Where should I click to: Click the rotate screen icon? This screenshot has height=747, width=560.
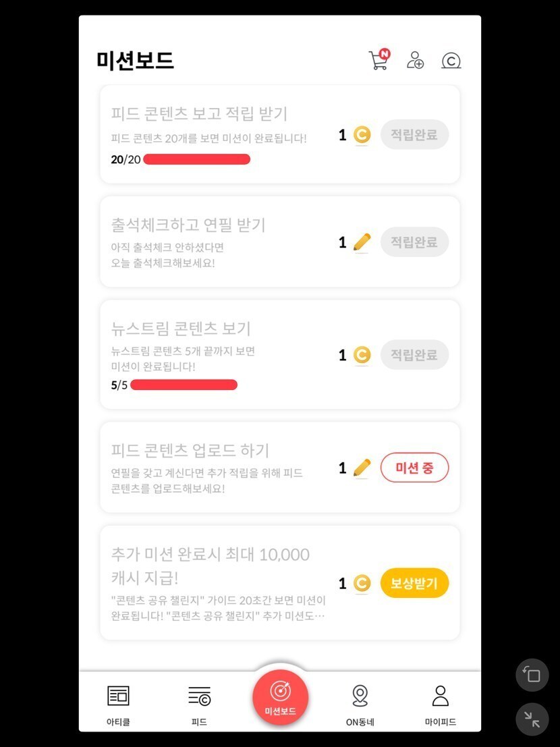coord(532,675)
